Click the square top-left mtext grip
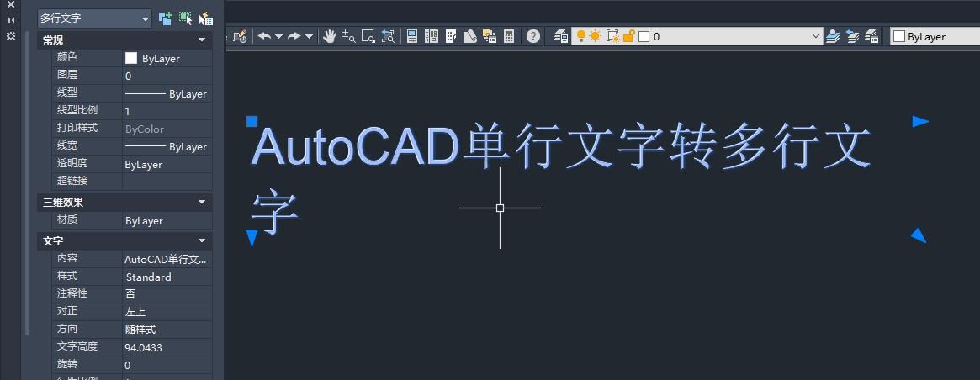980x380 pixels. point(252,121)
